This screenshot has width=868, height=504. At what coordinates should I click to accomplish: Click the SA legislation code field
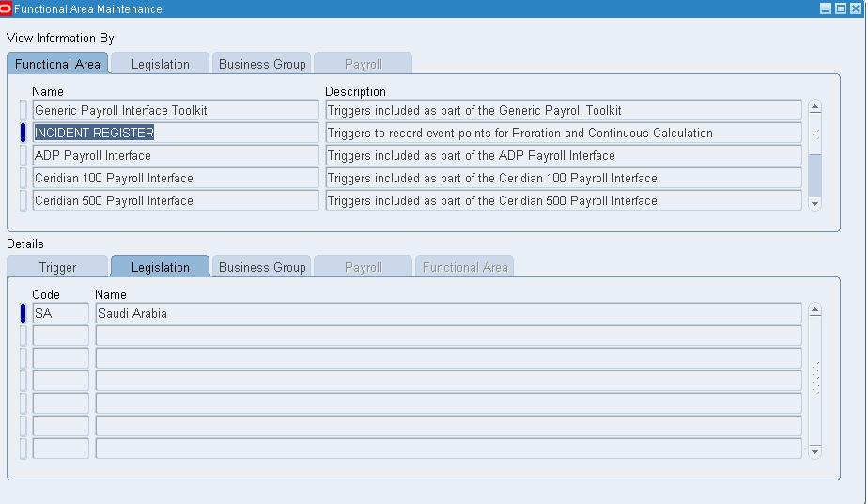click(x=60, y=314)
